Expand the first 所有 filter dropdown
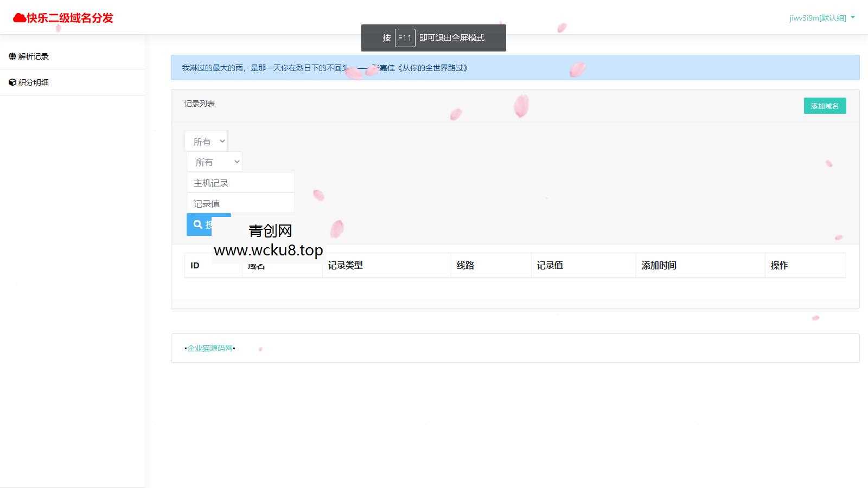This screenshot has height=488, width=868. coord(206,142)
